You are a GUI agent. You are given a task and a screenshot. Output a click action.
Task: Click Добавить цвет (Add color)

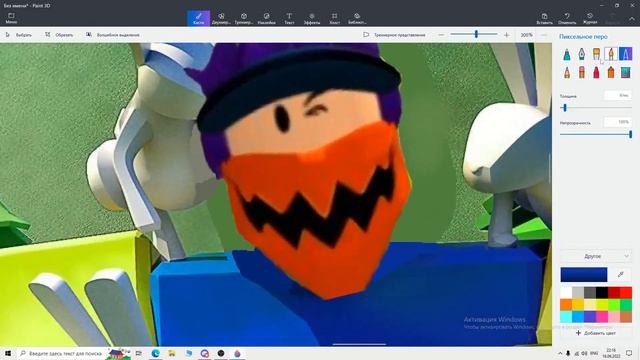[x=596, y=333]
